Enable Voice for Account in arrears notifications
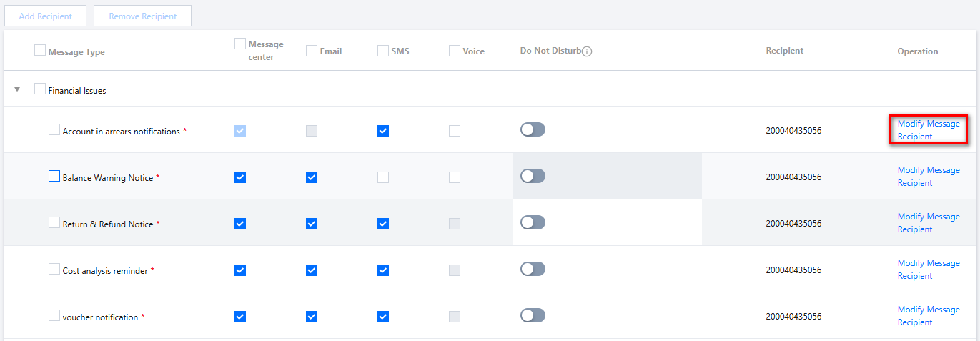 [x=455, y=131]
